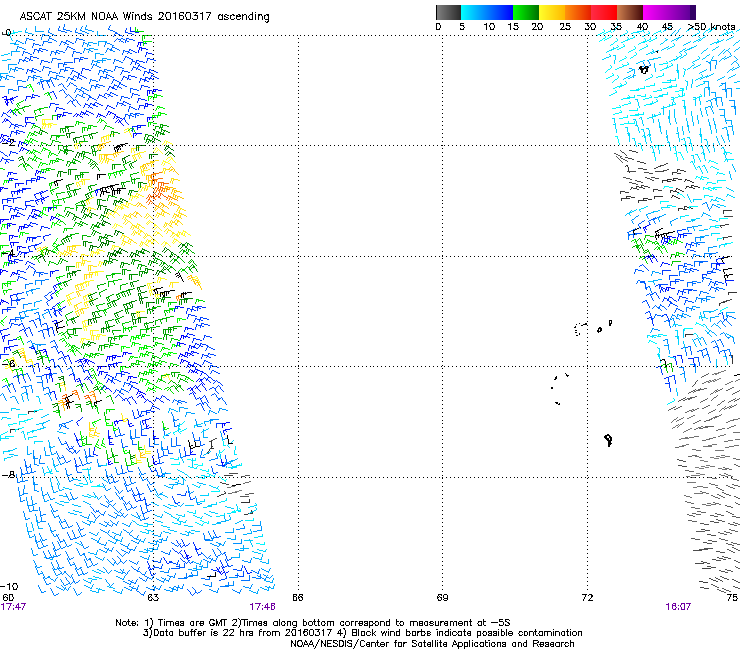Click the '-10' latitude axis label
Image resolution: width=740 pixels, height=650 pixels.
(9, 586)
